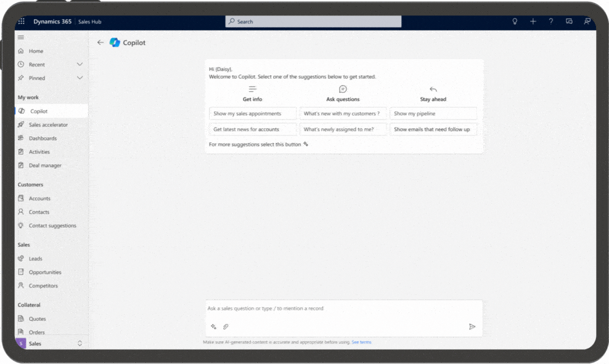Click Show my pipeline suggestion
609x364 pixels.
point(433,113)
